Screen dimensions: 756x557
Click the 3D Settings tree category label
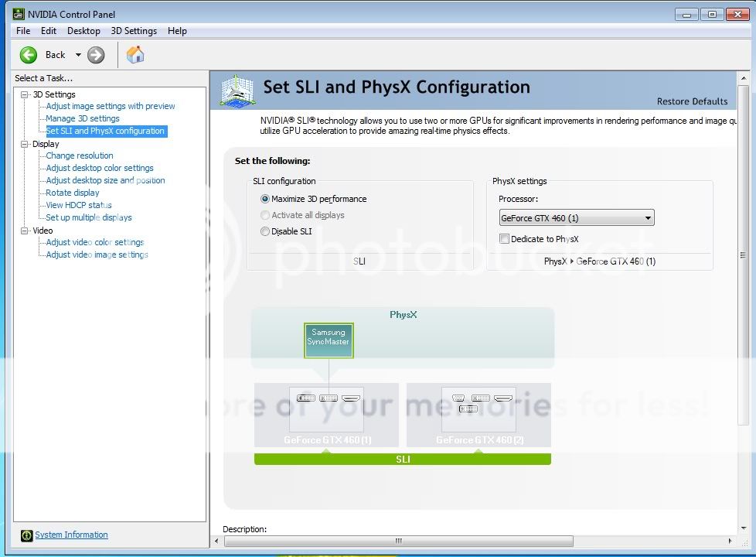tap(54, 94)
